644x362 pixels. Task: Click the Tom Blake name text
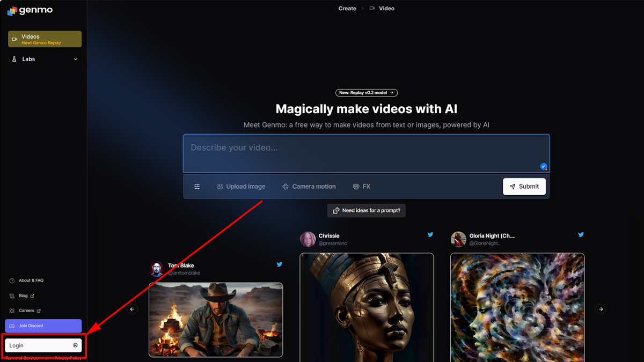pyautogui.click(x=181, y=265)
